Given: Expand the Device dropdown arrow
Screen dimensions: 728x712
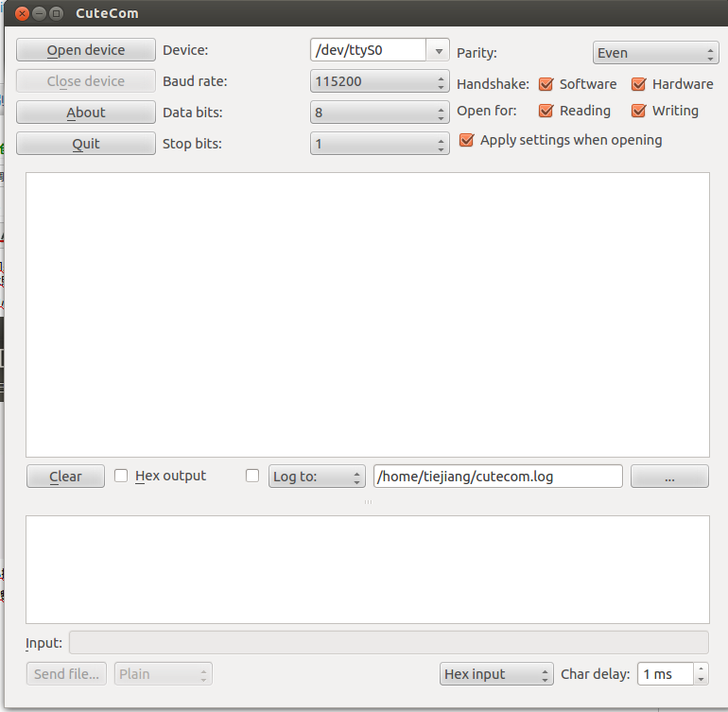Looking at the screenshot, I should pyautogui.click(x=439, y=50).
